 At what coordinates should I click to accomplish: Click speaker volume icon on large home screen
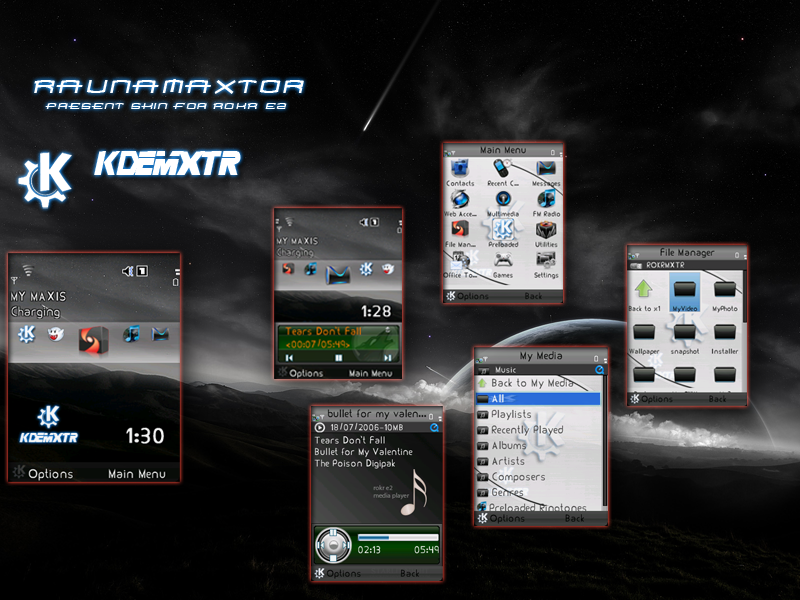127,271
